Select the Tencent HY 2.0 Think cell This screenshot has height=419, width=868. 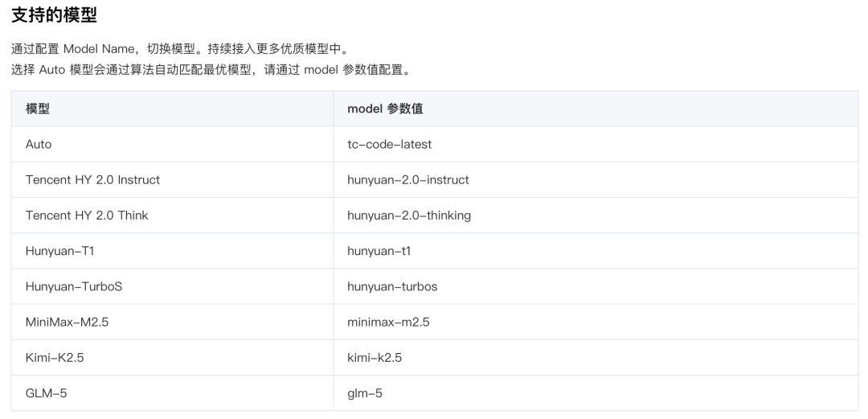point(87,216)
